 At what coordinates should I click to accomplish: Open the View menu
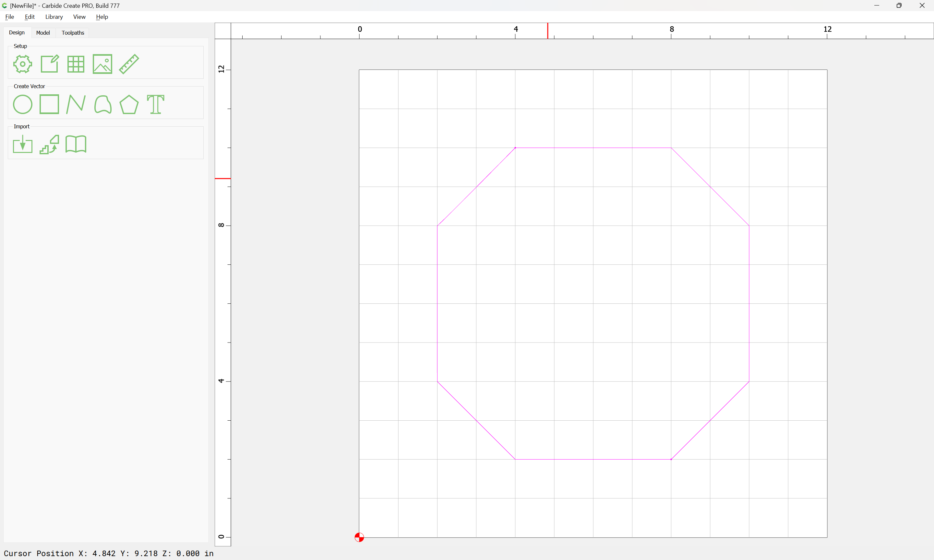point(79,17)
